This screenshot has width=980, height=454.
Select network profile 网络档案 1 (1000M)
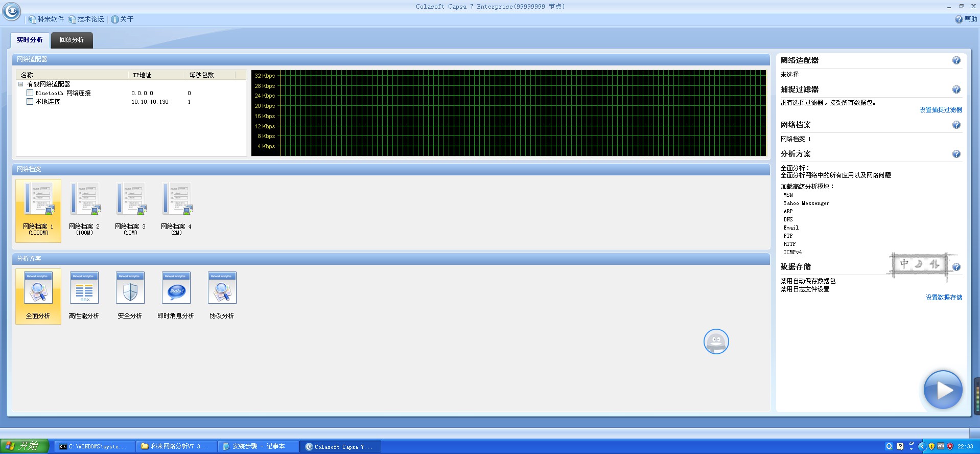38,210
